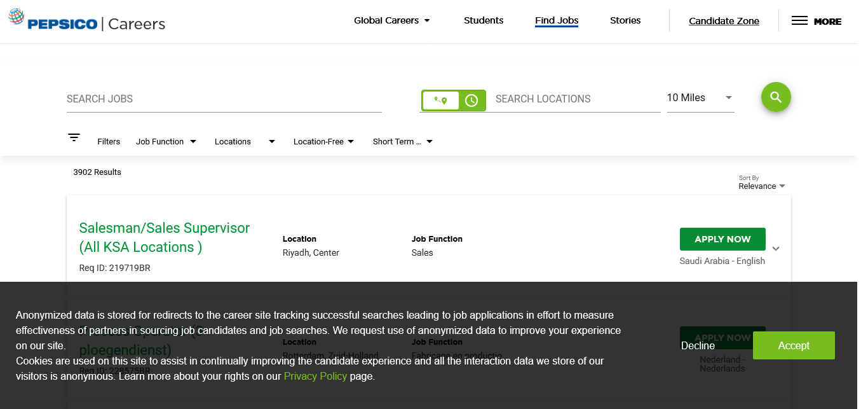This screenshot has height=409, width=868.
Task: Expand the Salesman job details chevron
Action: point(776,249)
